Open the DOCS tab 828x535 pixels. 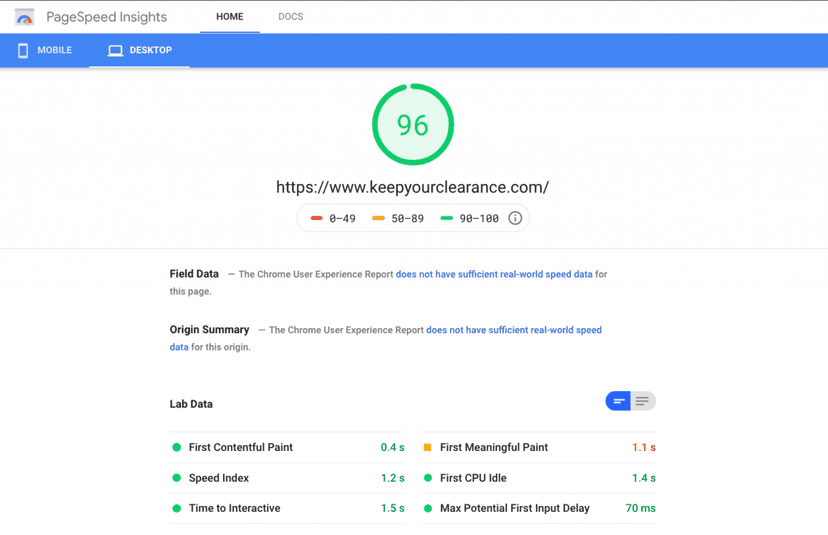coord(290,17)
